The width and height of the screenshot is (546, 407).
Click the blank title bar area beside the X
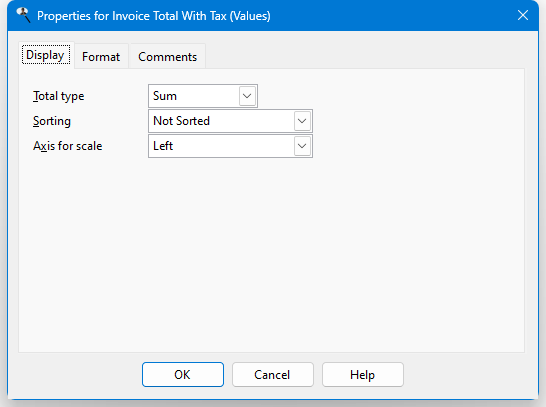coord(390,15)
